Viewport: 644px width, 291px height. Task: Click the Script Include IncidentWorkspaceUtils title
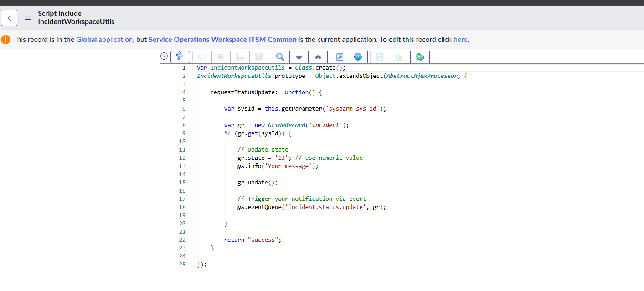coord(76,17)
